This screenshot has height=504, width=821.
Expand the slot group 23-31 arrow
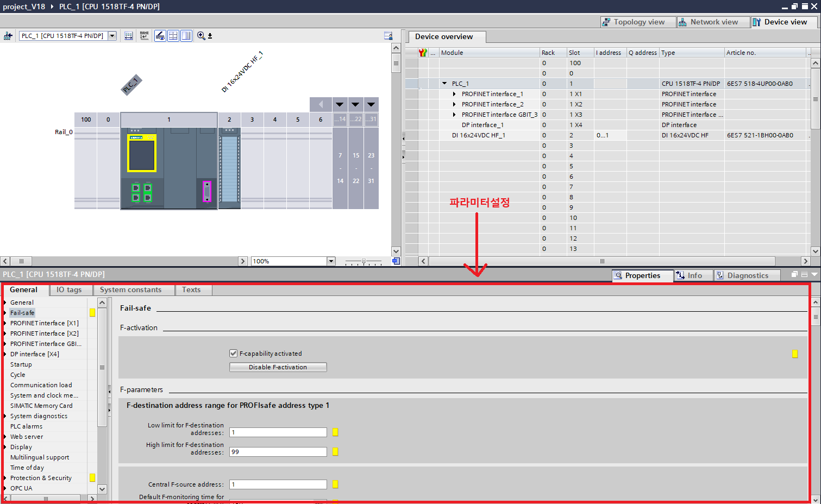[x=371, y=104]
